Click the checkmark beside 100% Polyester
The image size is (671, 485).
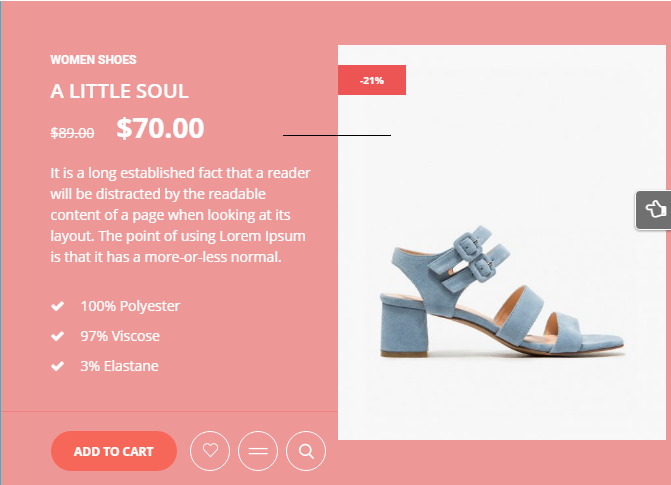[x=57, y=306]
